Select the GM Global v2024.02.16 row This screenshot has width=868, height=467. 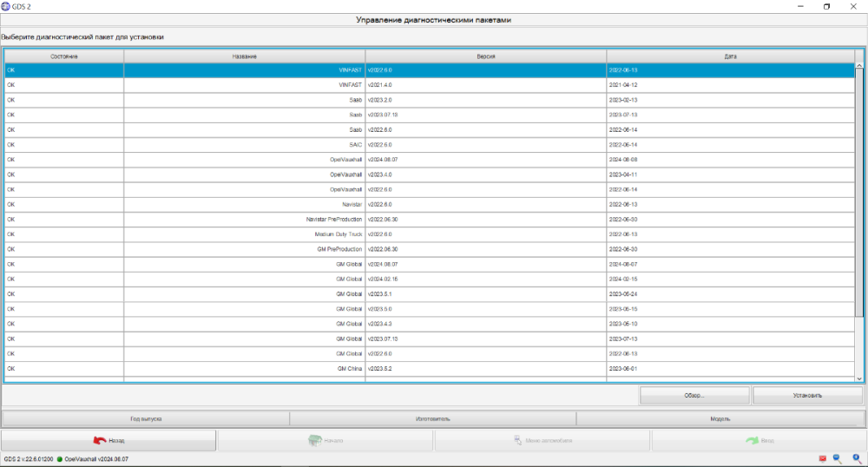(x=430, y=280)
